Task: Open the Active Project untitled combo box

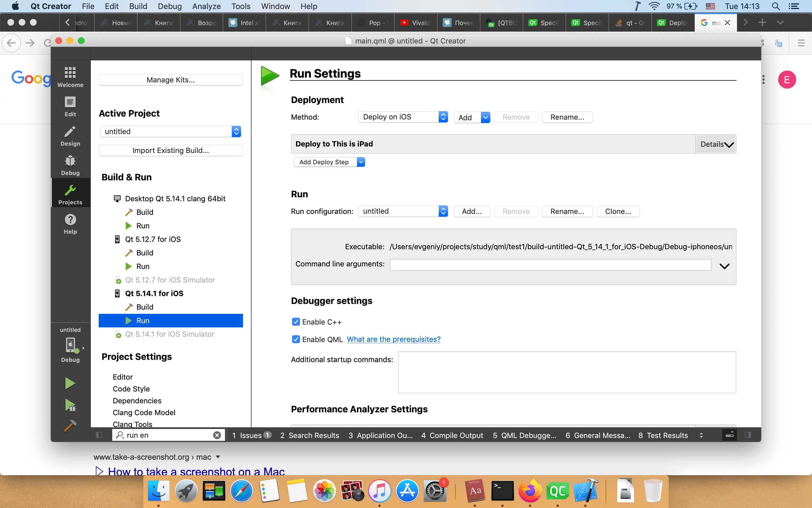Action: [x=171, y=131]
